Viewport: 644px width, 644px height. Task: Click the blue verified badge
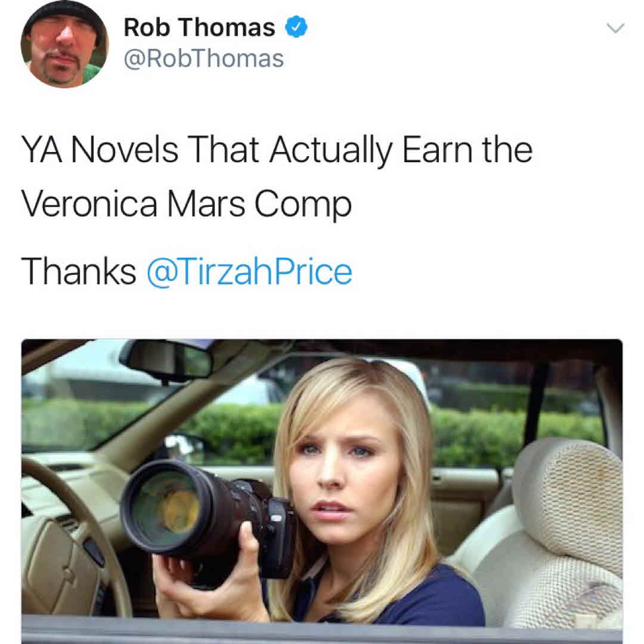tap(296, 27)
